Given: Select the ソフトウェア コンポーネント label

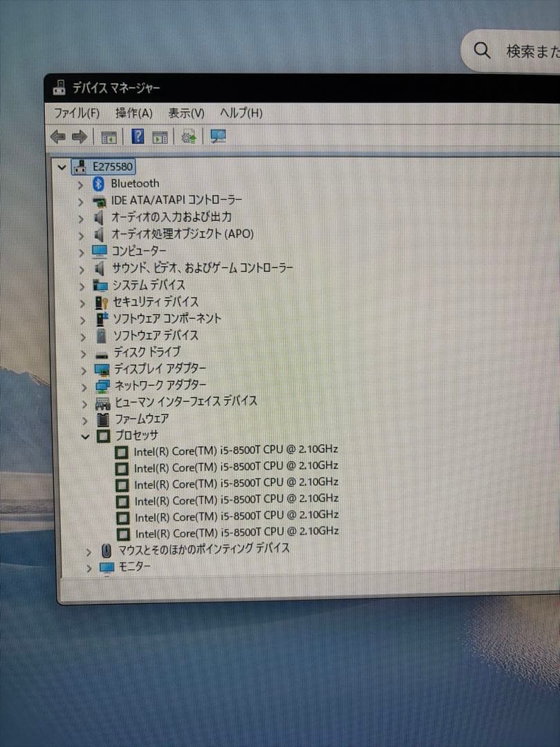Looking at the screenshot, I should point(167,318).
